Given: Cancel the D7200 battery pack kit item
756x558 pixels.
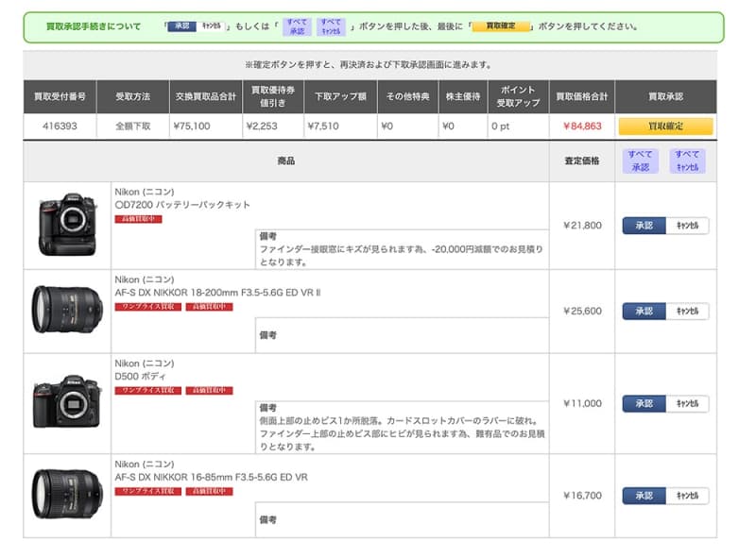Looking at the screenshot, I should [x=687, y=226].
